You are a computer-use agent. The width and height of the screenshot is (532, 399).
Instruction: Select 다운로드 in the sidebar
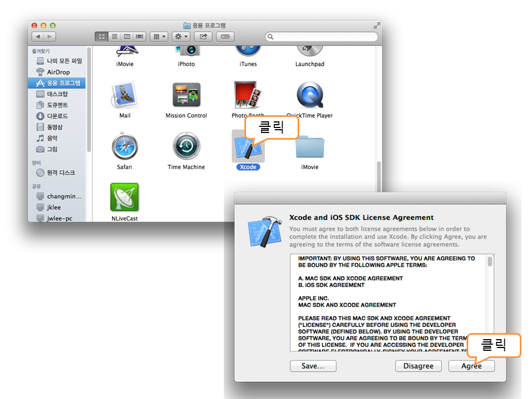(57, 116)
